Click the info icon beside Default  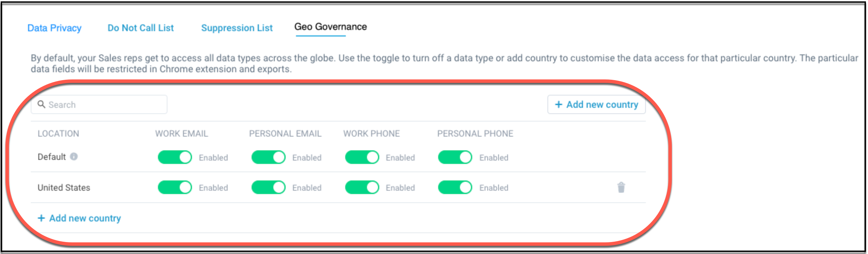74,156
